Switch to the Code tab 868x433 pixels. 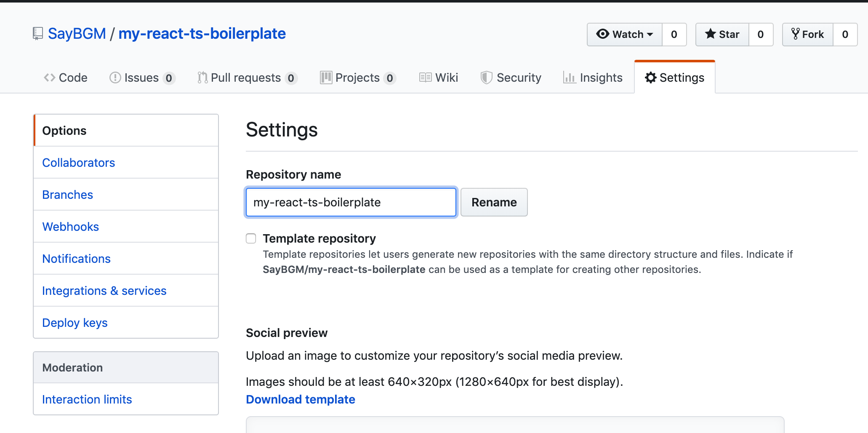point(65,78)
